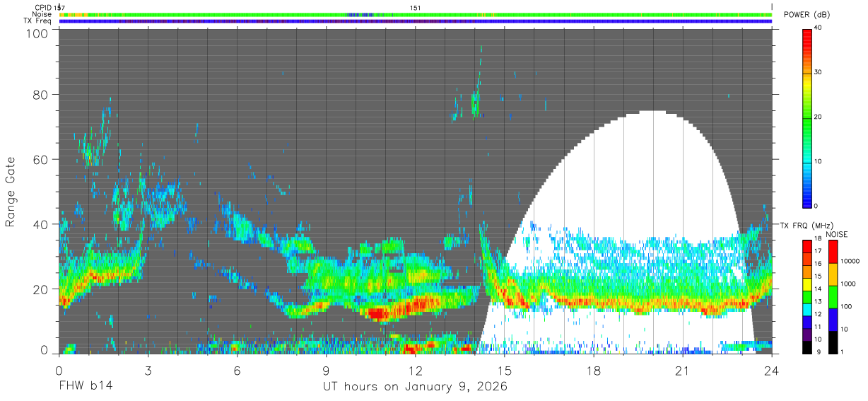Click the CPID value '151'

416,7
